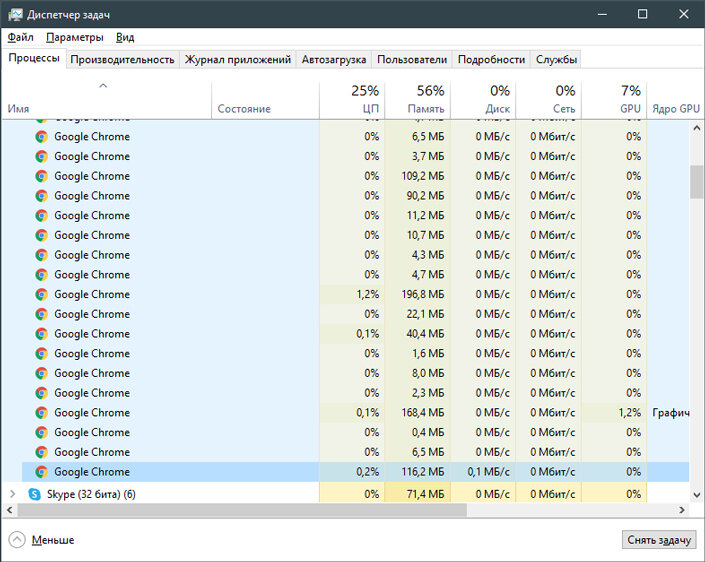This screenshot has width=705, height=562.
Task: Click the 1,2% CPU cell
Action: pos(352,294)
